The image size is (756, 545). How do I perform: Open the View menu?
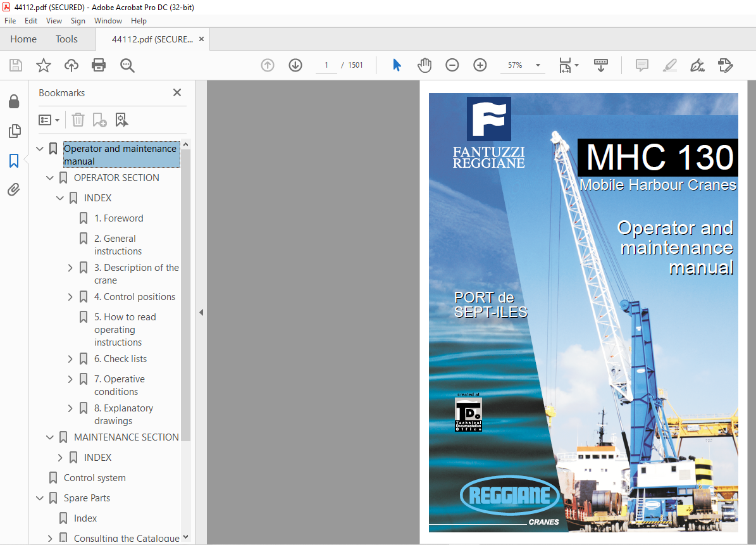pyautogui.click(x=54, y=21)
